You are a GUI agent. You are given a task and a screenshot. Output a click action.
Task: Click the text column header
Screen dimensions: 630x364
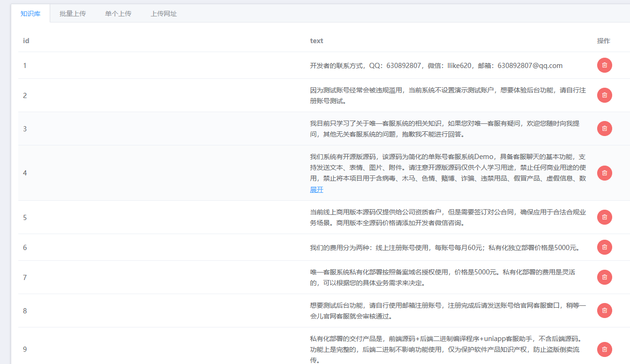[x=317, y=41]
